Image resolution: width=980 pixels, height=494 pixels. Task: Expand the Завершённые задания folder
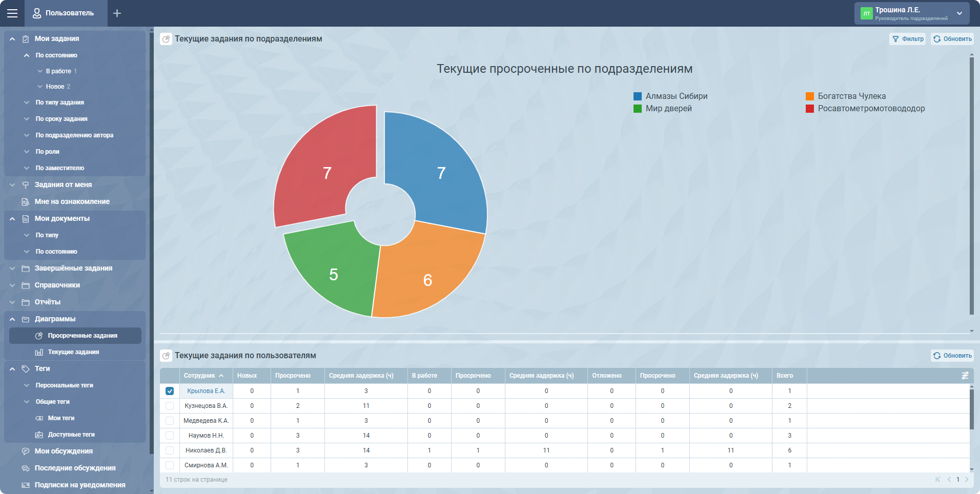click(x=12, y=269)
